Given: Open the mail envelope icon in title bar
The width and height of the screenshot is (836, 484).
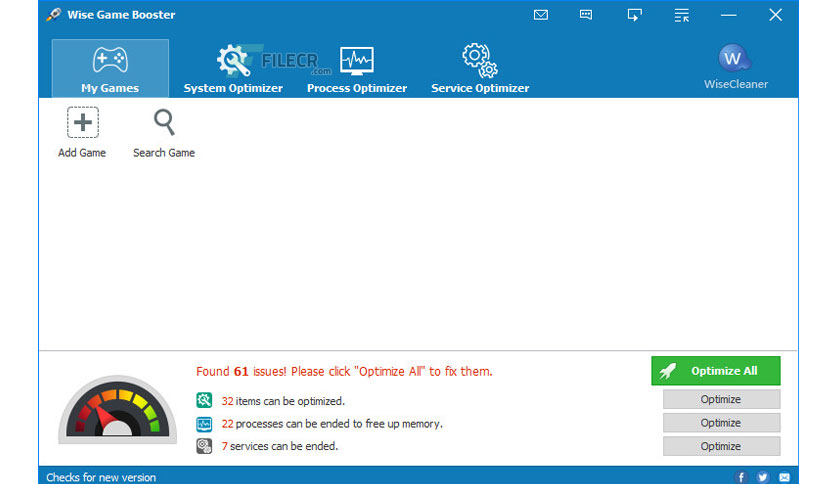Looking at the screenshot, I should [541, 15].
